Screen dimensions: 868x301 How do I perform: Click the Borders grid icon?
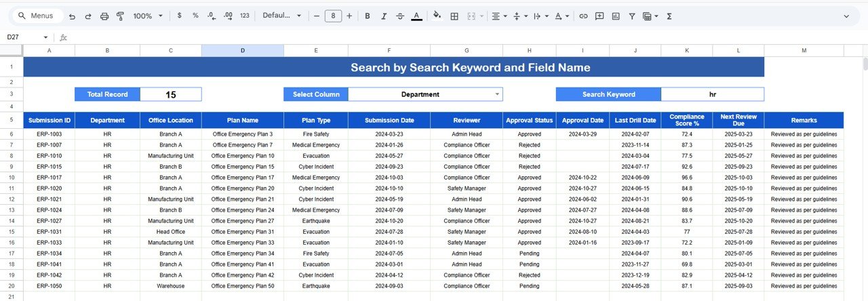(454, 16)
